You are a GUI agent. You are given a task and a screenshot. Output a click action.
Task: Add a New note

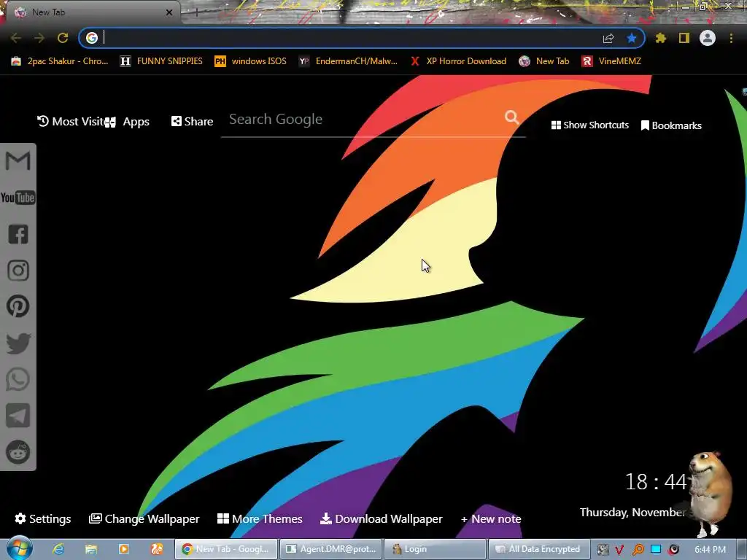tap(491, 519)
